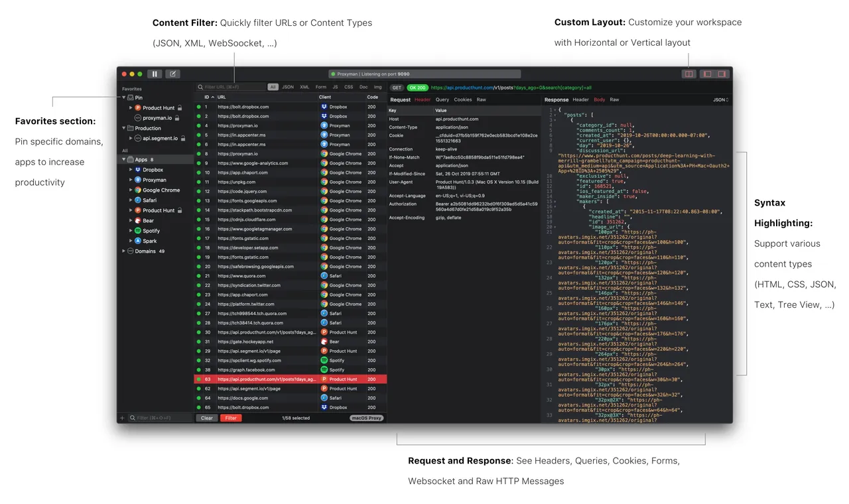Image resolution: width=849 pixels, height=504 pixels.
Task: Select the Spotify icon in sidebar
Action: click(x=138, y=231)
